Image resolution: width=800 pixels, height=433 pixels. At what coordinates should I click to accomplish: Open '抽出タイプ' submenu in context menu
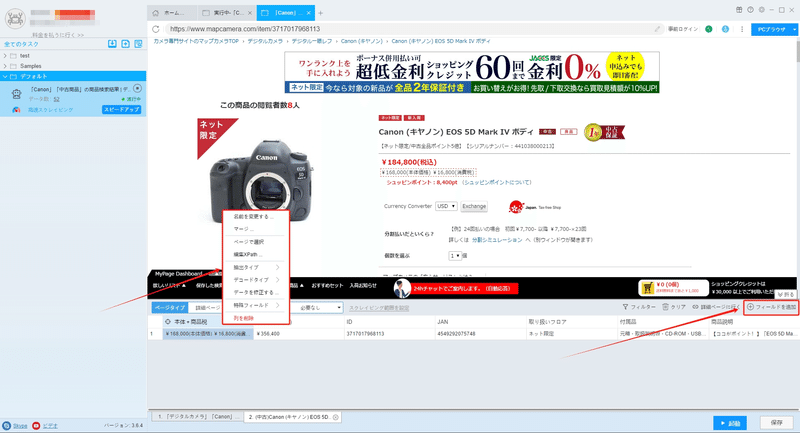[x=256, y=267]
